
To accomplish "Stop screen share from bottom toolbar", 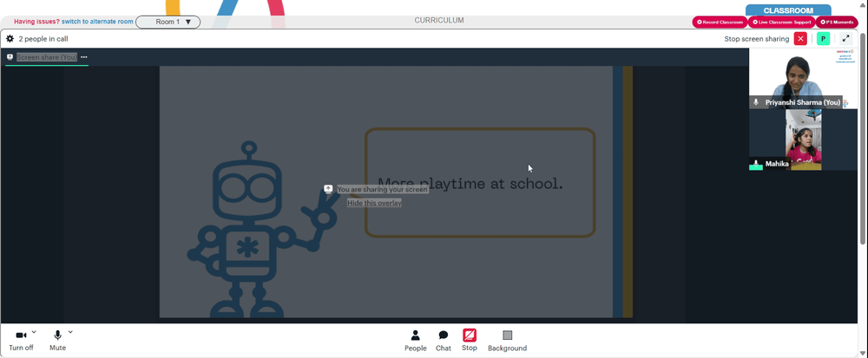I will pyautogui.click(x=470, y=341).
